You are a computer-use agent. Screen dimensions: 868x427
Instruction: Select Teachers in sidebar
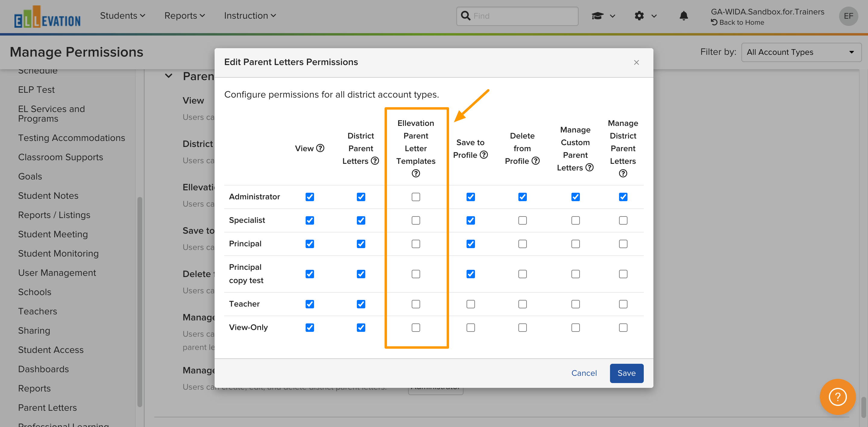[37, 311]
